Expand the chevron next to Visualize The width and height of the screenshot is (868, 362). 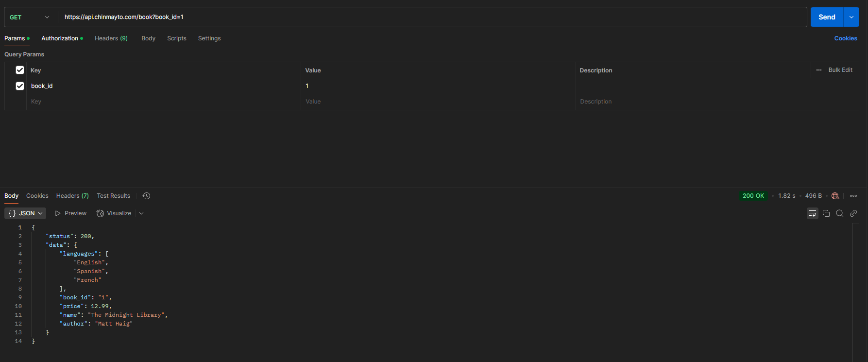click(141, 213)
